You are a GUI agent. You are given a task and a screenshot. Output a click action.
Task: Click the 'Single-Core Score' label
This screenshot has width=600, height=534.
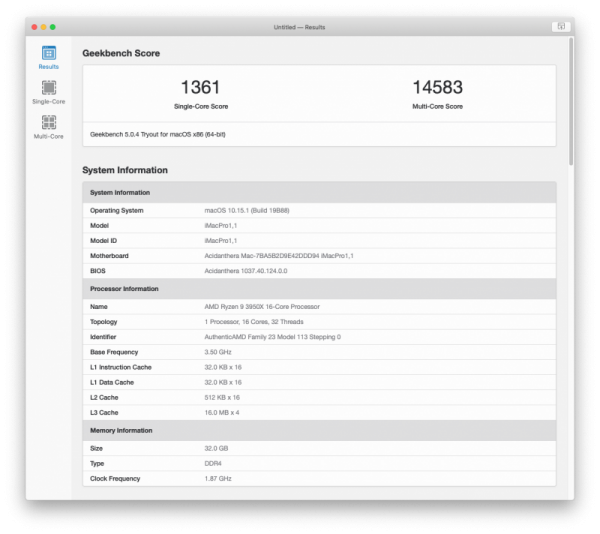201,106
